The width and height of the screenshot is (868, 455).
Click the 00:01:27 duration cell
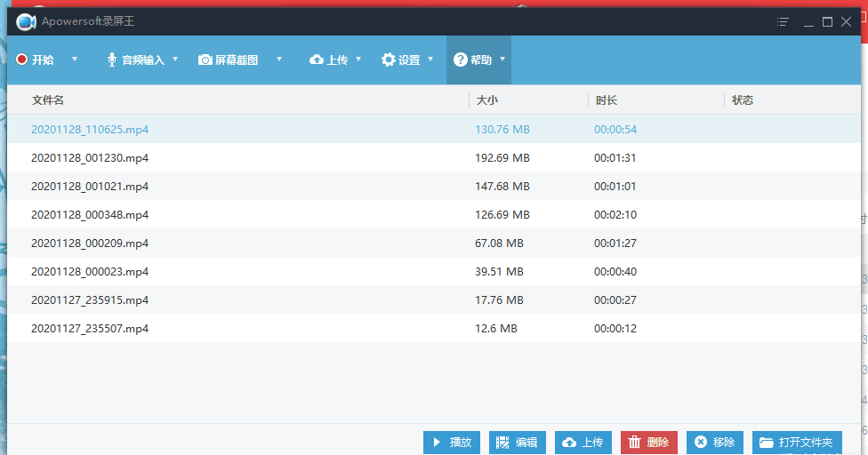pyautogui.click(x=615, y=243)
